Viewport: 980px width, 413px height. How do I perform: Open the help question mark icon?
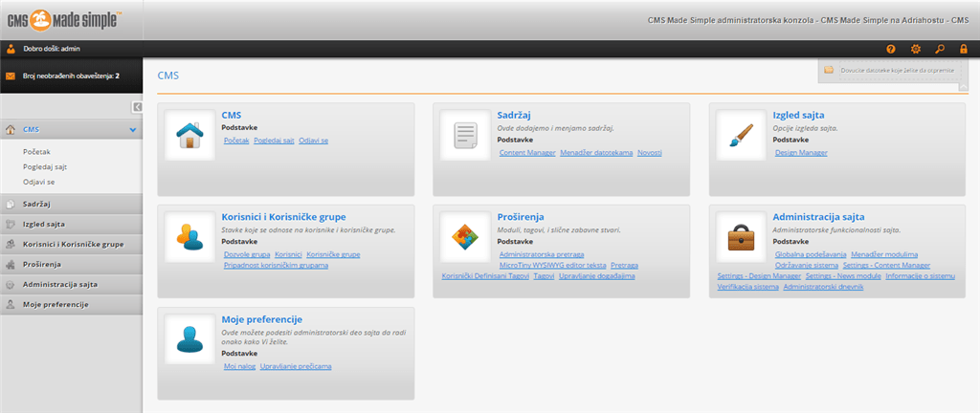coord(891,49)
